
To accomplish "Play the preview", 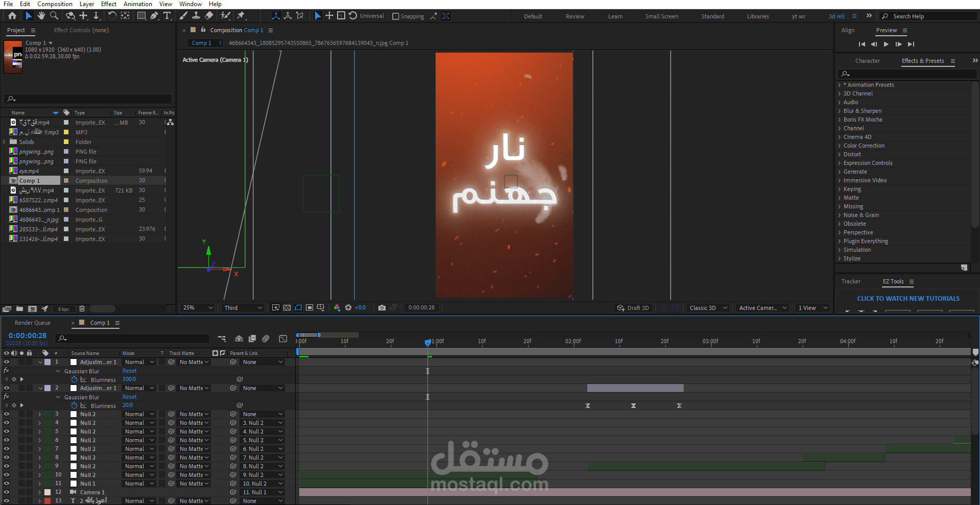I will click(886, 44).
